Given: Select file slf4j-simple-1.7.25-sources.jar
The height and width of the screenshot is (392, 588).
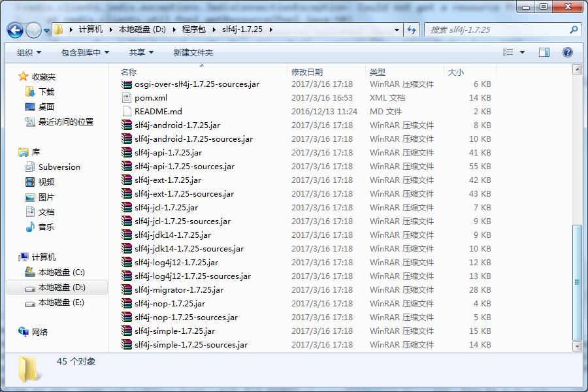Looking at the screenshot, I should (x=191, y=345).
